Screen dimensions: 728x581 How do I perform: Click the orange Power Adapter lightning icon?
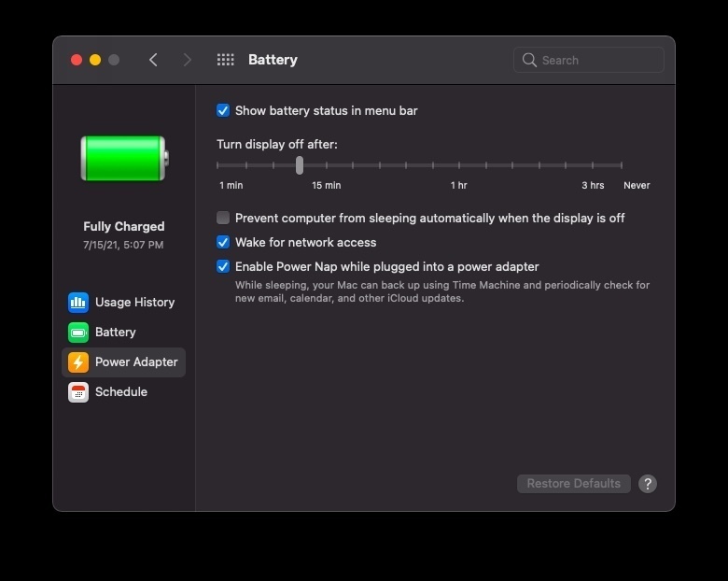pos(78,362)
